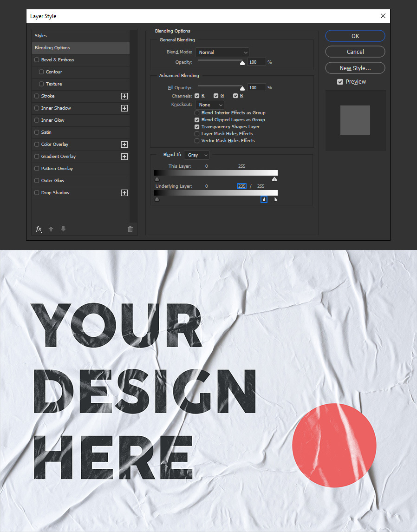417x532 pixels.
Task: Enable the Drop Shadow checkbox
Action: [37, 193]
